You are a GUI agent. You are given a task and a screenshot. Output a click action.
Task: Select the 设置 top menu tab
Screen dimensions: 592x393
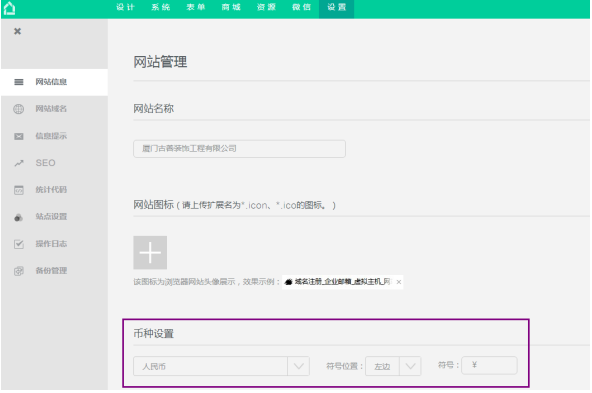pos(336,8)
